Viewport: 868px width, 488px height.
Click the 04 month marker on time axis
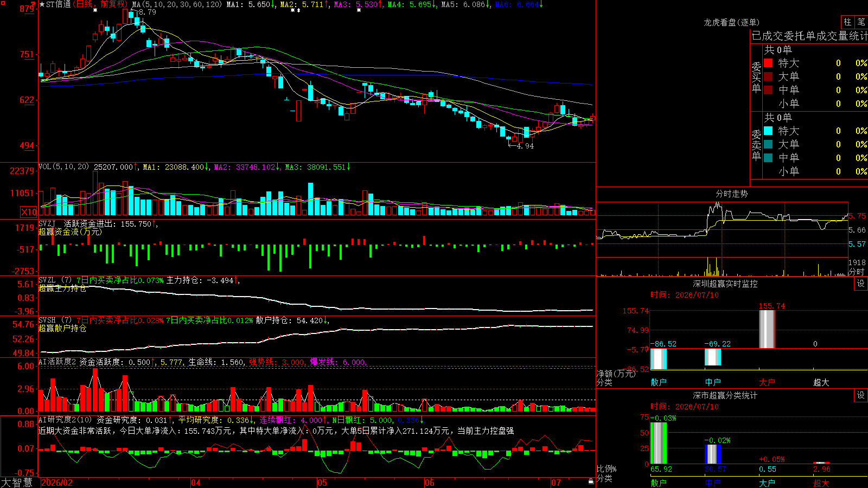point(196,483)
